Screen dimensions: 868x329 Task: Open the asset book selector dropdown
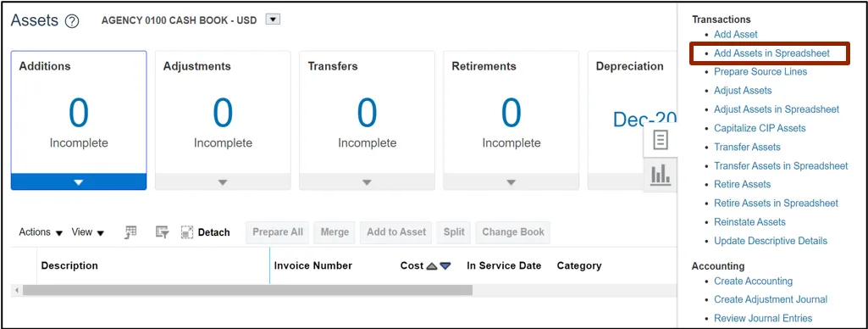click(273, 20)
